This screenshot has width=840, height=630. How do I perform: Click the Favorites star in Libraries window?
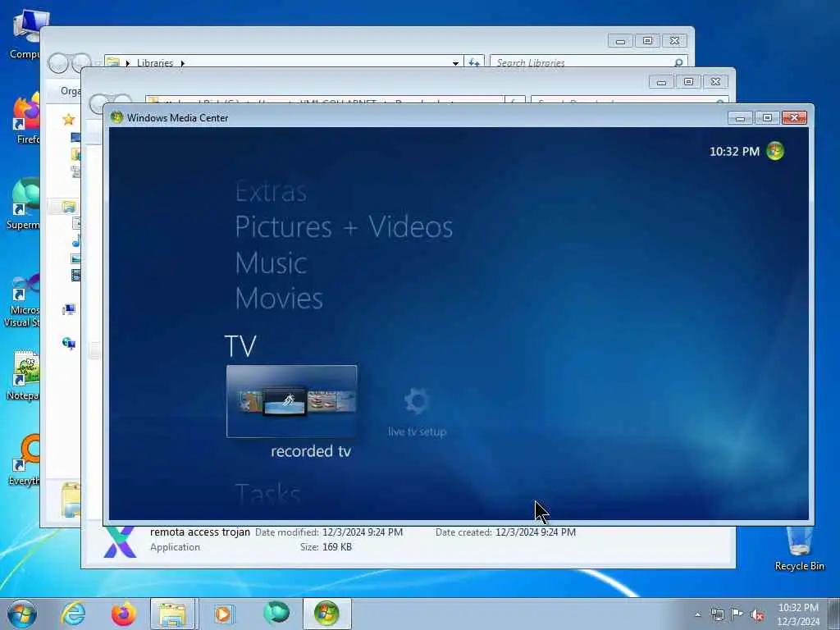(x=69, y=119)
